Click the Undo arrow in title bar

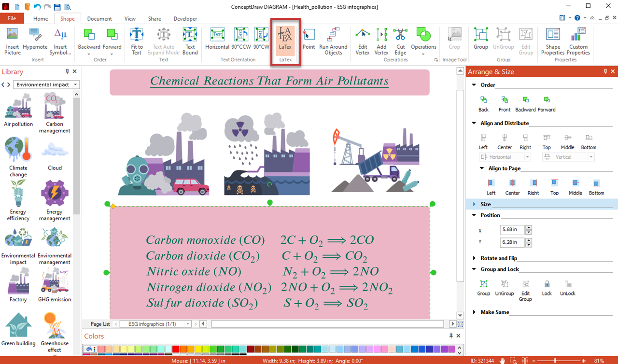(36, 7)
